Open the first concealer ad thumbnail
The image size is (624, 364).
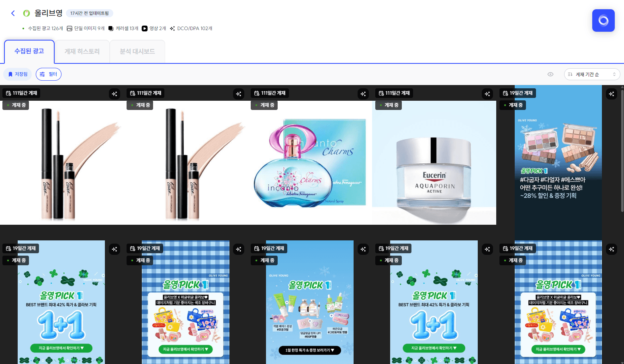[x=61, y=163]
